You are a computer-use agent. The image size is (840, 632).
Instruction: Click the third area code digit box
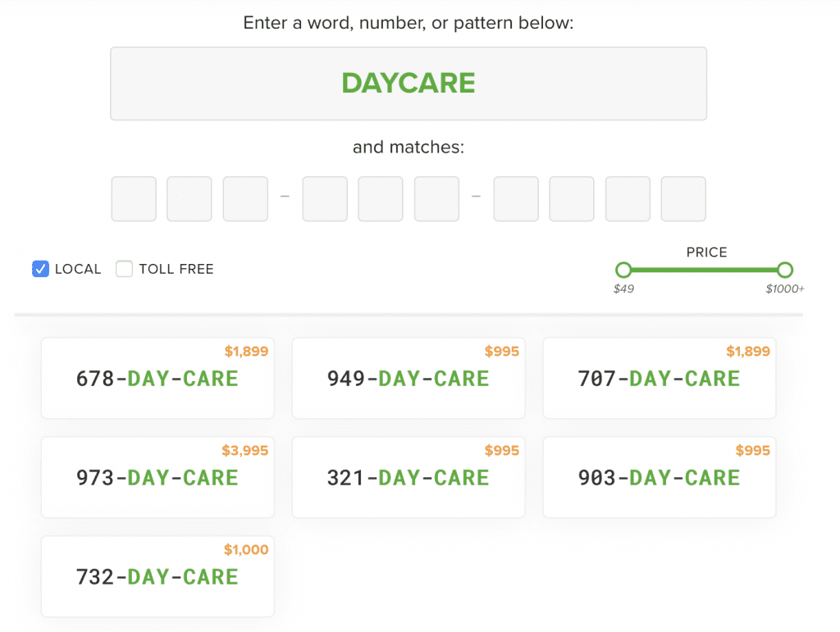(245, 199)
